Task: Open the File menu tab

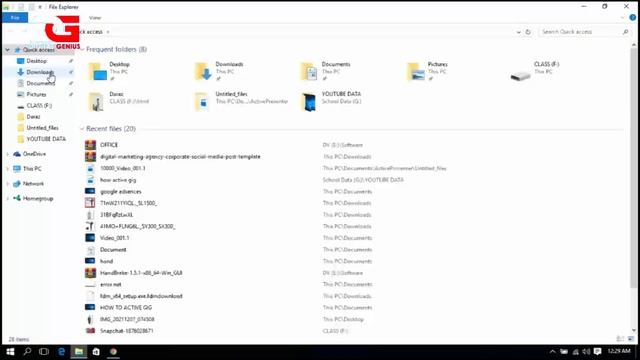Action: pyautogui.click(x=15, y=18)
